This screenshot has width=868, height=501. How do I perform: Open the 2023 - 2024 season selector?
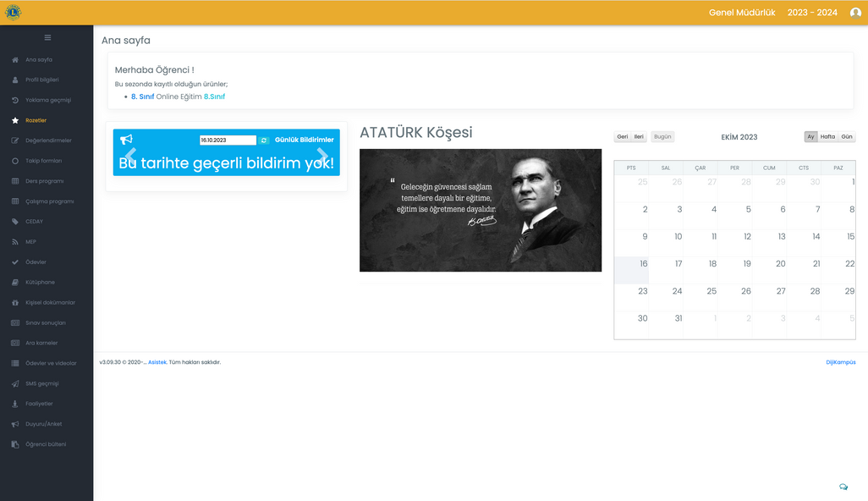pyautogui.click(x=812, y=13)
